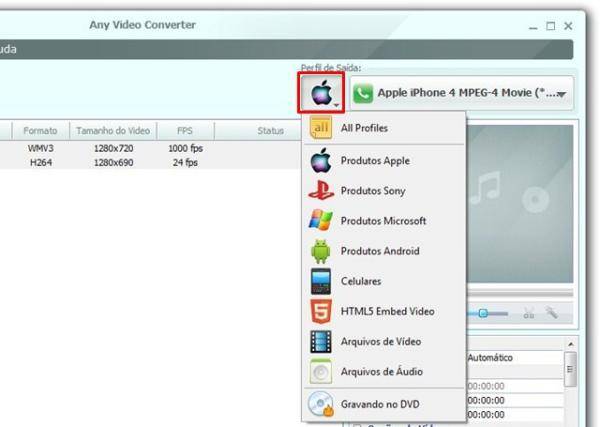Click the 1280x720 video size value
The height and width of the screenshot is (427, 600).
[113, 148]
